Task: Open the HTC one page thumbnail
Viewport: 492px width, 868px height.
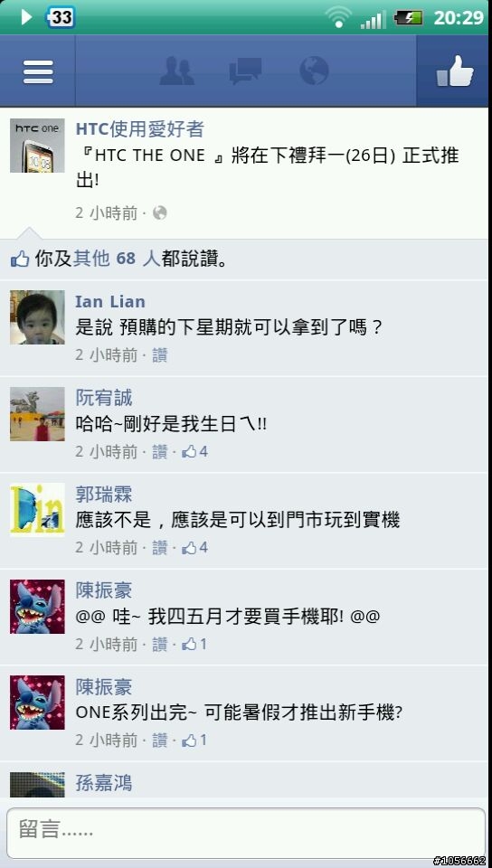Action: pos(37,146)
